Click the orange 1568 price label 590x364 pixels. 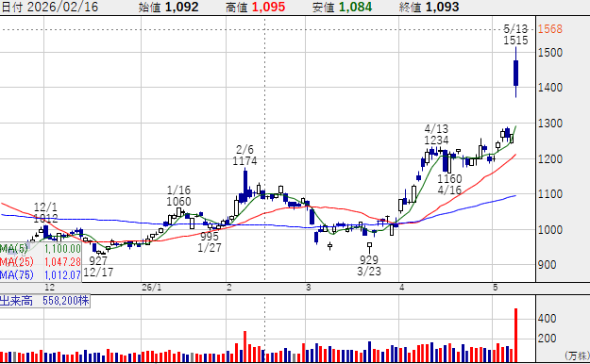(x=550, y=28)
